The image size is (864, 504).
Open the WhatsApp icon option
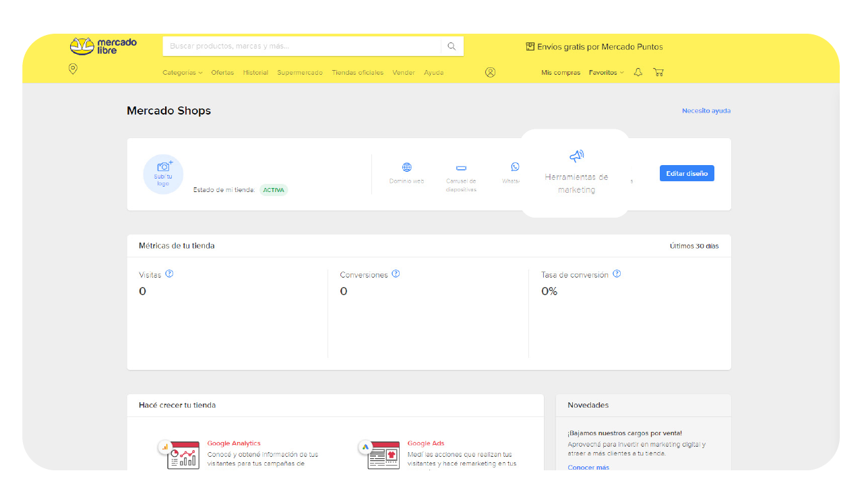516,166
